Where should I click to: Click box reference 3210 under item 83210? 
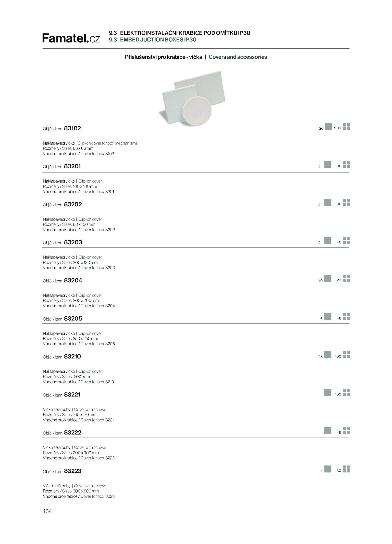pyautogui.click(x=110, y=382)
